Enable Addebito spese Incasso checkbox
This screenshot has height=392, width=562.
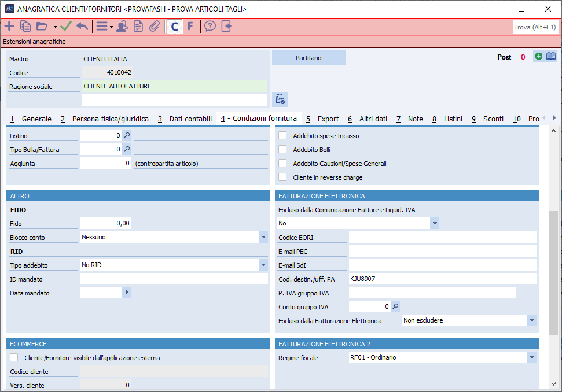pyautogui.click(x=283, y=136)
